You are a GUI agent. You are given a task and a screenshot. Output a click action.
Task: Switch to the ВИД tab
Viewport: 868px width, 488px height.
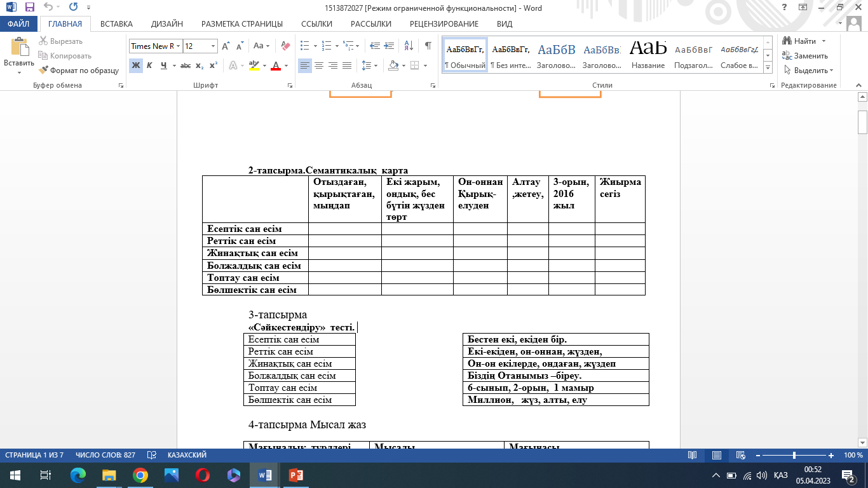click(505, 24)
